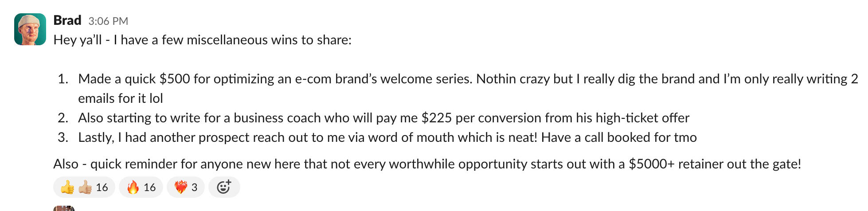
Task: Click the yellow thumbs up emoji
Action: (x=67, y=188)
